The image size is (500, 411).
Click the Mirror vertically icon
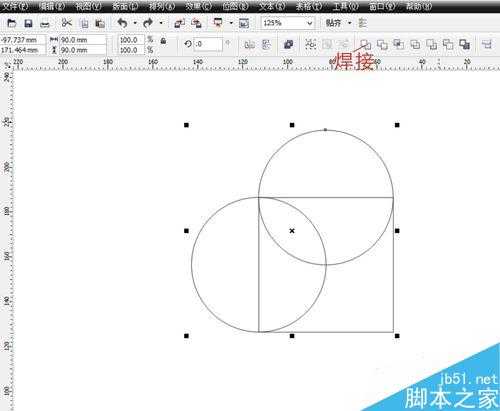[x=266, y=44]
